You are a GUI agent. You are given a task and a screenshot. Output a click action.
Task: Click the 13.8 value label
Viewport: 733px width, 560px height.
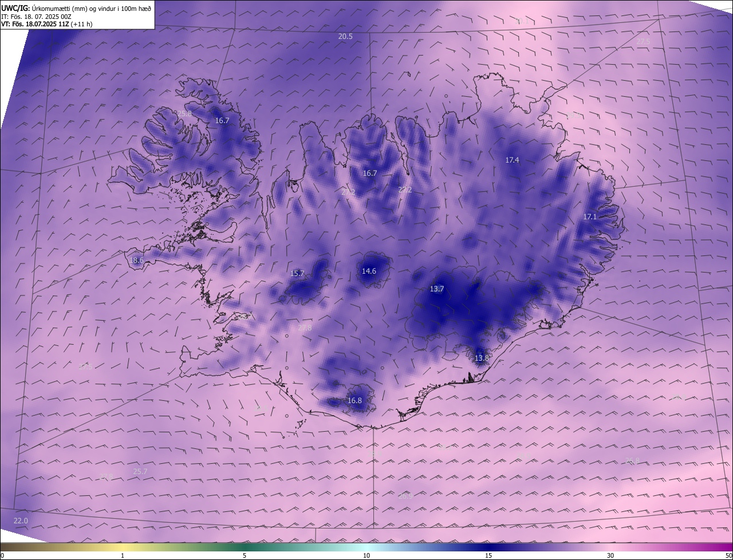click(x=482, y=358)
